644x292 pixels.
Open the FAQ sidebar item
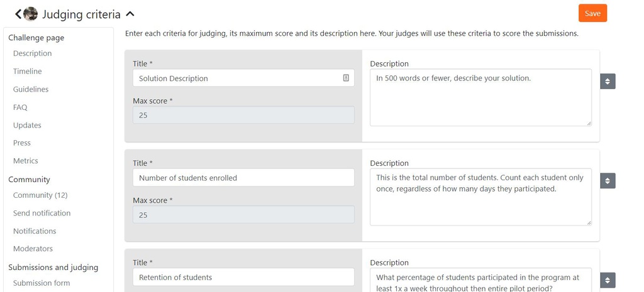click(x=20, y=107)
